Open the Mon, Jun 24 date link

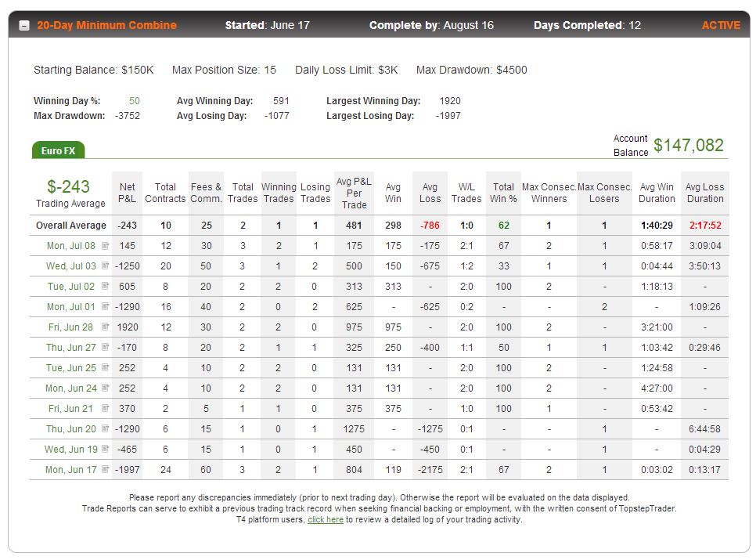click(71, 388)
